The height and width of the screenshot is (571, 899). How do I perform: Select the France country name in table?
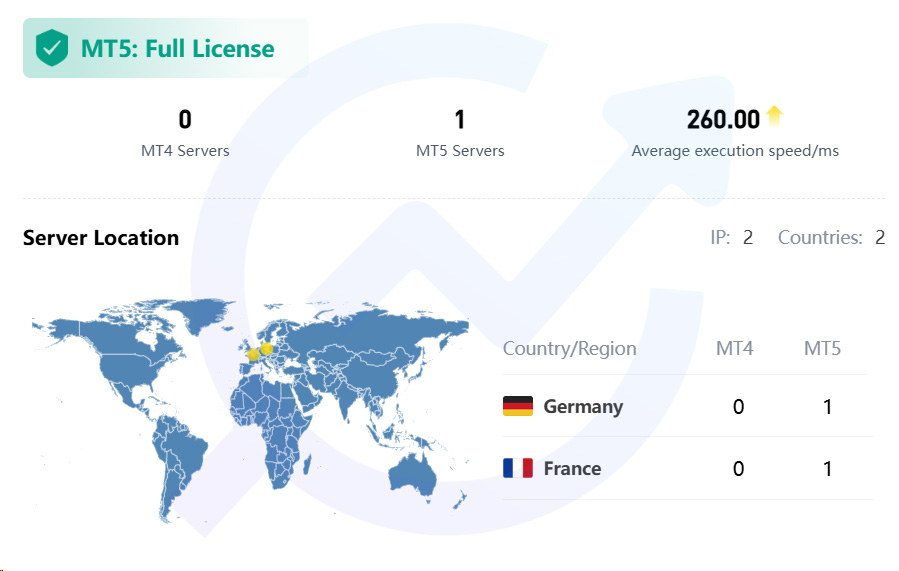click(572, 468)
